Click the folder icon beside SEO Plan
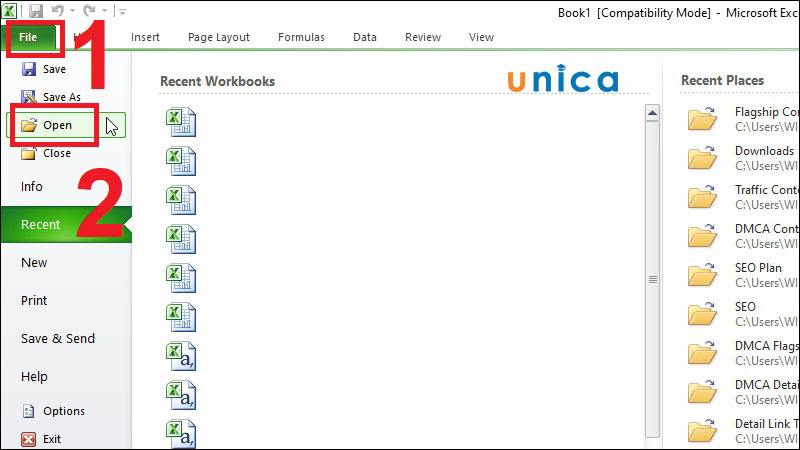Image resolution: width=800 pixels, height=450 pixels. tap(703, 275)
